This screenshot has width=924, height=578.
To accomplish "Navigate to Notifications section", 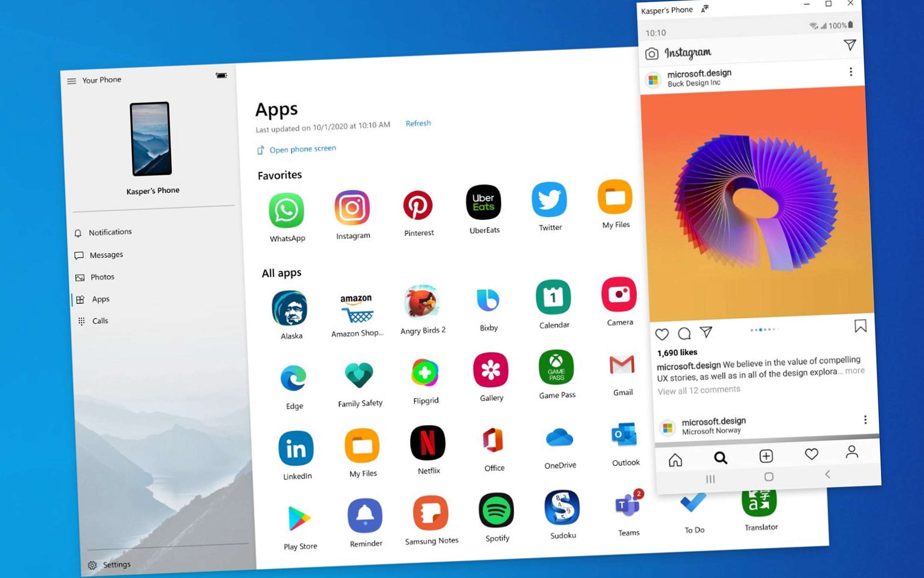I will [109, 232].
